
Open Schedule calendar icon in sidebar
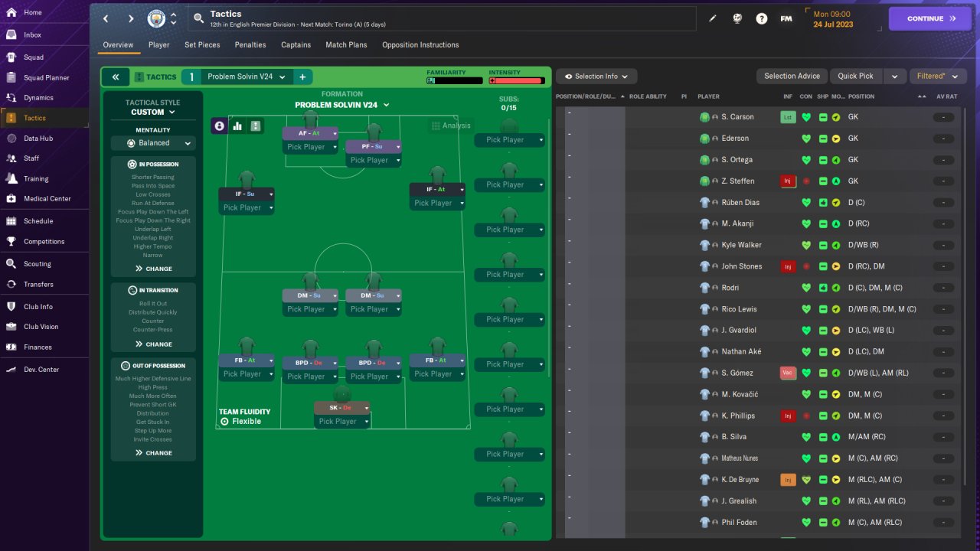tap(11, 221)
